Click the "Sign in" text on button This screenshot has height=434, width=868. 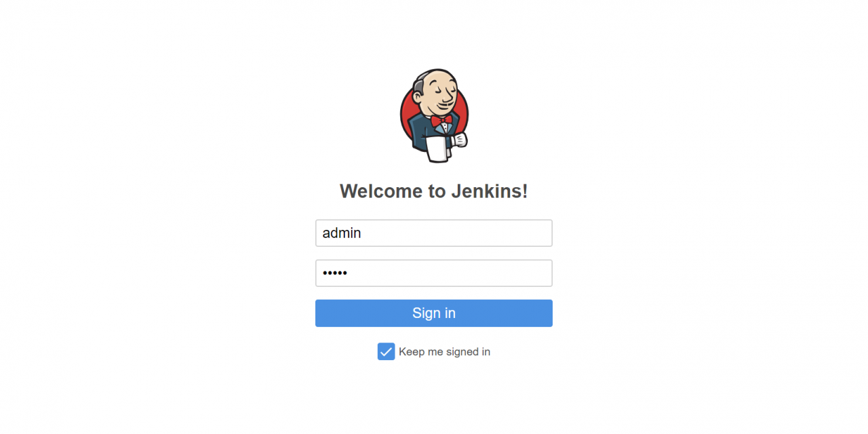(434, 313)
